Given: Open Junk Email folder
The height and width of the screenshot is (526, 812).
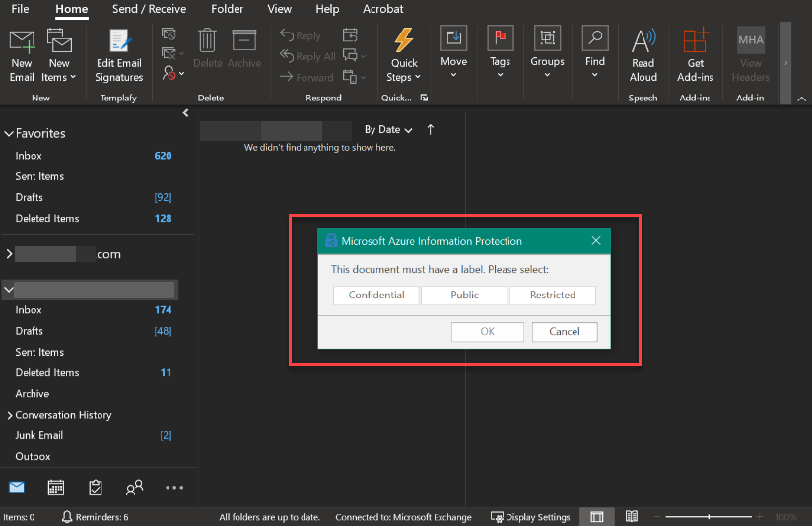Looking at the screenshot, I should (x=94, y=435).
